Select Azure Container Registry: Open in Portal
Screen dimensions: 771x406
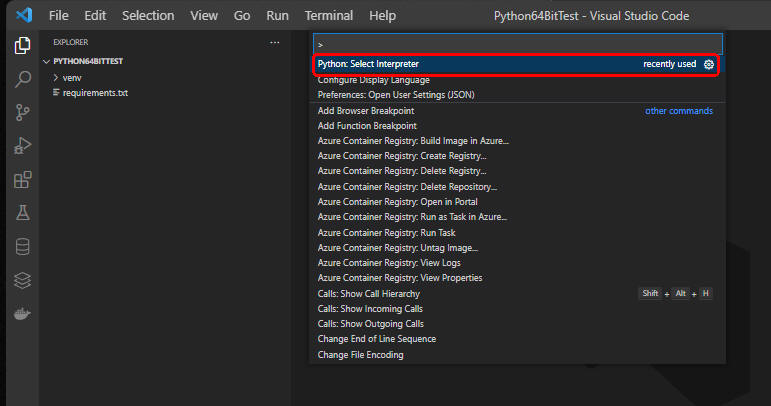(x=518, y=202)
